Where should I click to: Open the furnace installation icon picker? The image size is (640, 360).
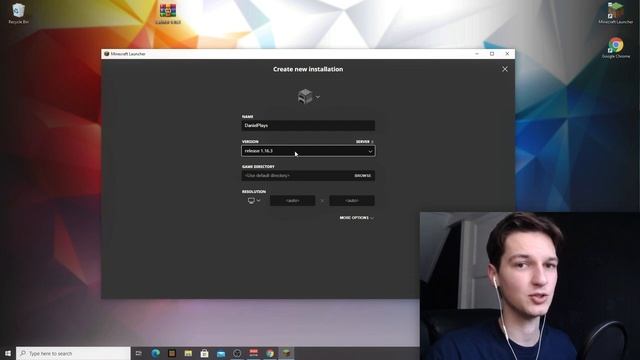pyautogui.click(x=308, y=97)
